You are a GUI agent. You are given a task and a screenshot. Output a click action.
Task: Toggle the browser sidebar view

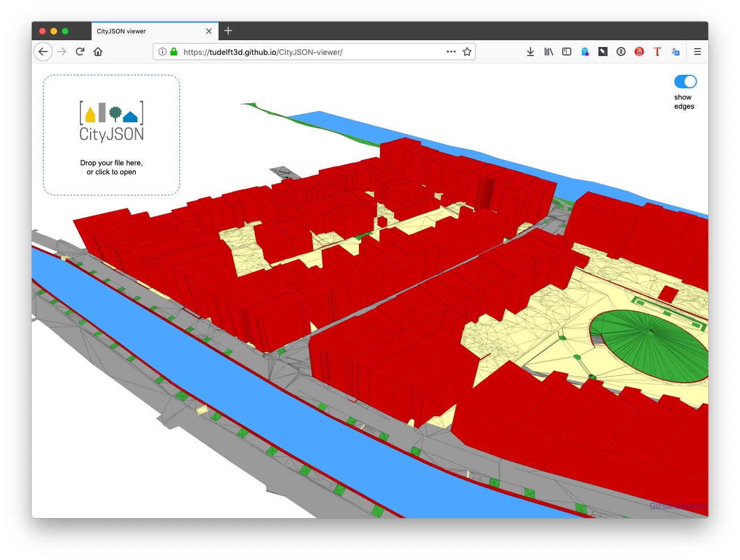pos(567,52)
